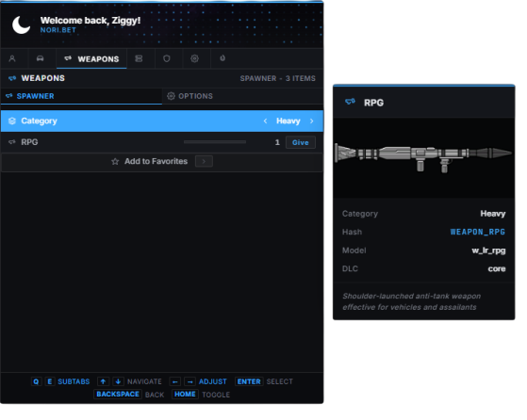Click the left arrow adjust key
The width and height of the screenshot is (527, 420).
click(174, 381)
